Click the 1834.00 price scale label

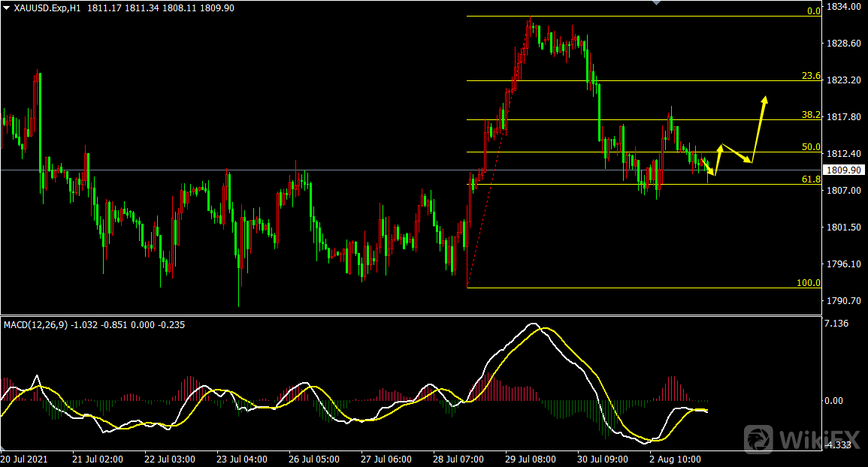pos(843,7)
